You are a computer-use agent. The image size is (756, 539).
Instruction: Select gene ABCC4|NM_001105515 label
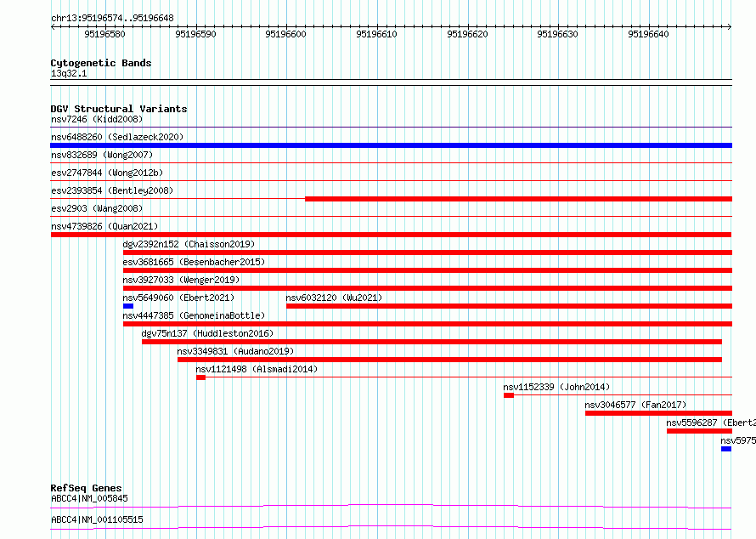pos(97,519)
